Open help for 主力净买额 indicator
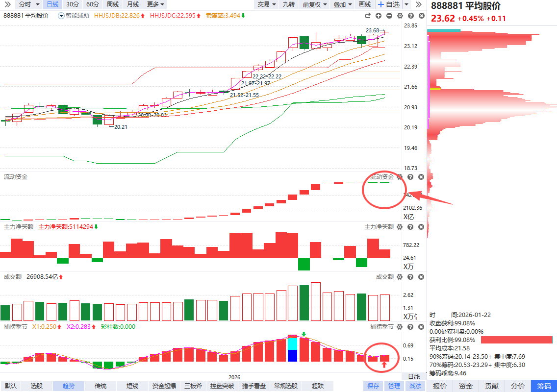Image resolution: width=557 pixels, height=392 pixels. [410, 227]
